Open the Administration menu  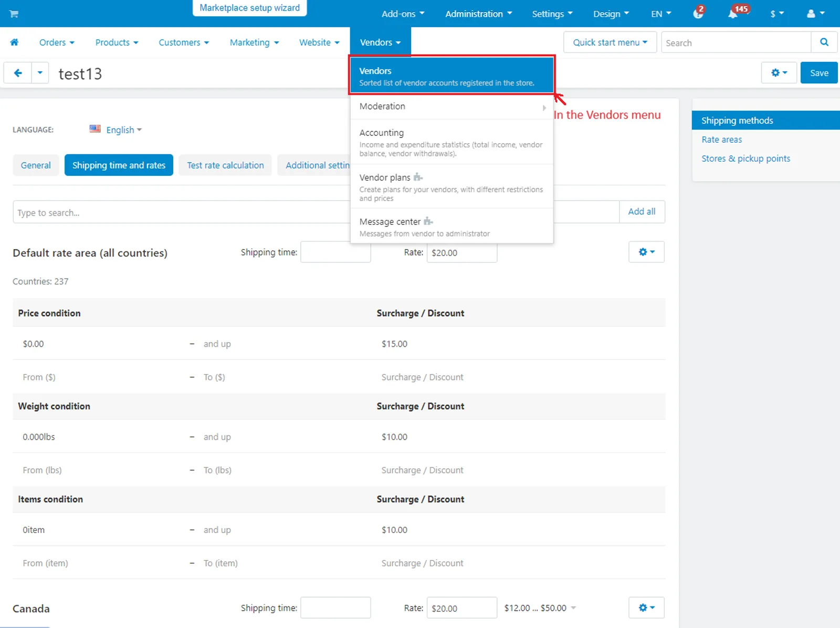point(478,14)
